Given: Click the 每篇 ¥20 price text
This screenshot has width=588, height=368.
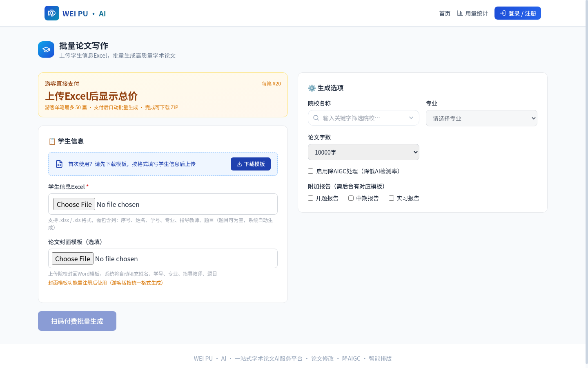Looking at the screenshot, I should coord(271,83).
